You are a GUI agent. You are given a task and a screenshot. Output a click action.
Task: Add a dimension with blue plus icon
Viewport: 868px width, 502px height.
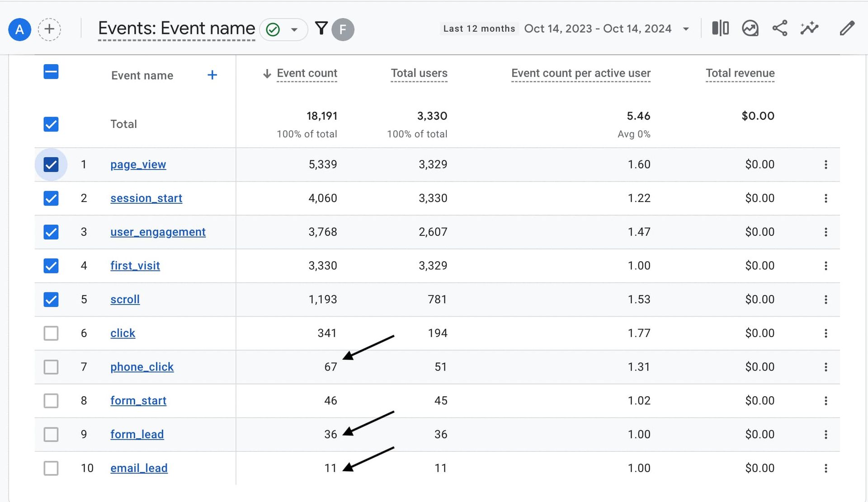click(x=212, y=75)
